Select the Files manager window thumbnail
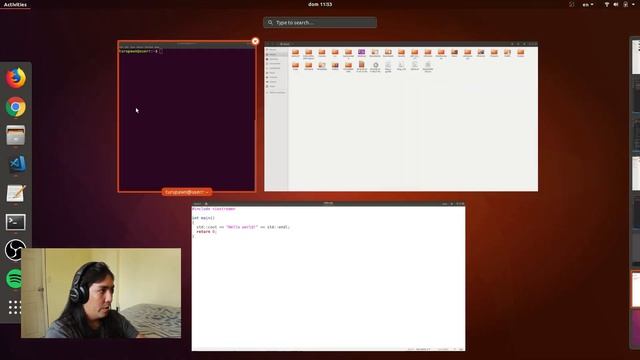This screenshot has height=360, width=640. (401, 116)
